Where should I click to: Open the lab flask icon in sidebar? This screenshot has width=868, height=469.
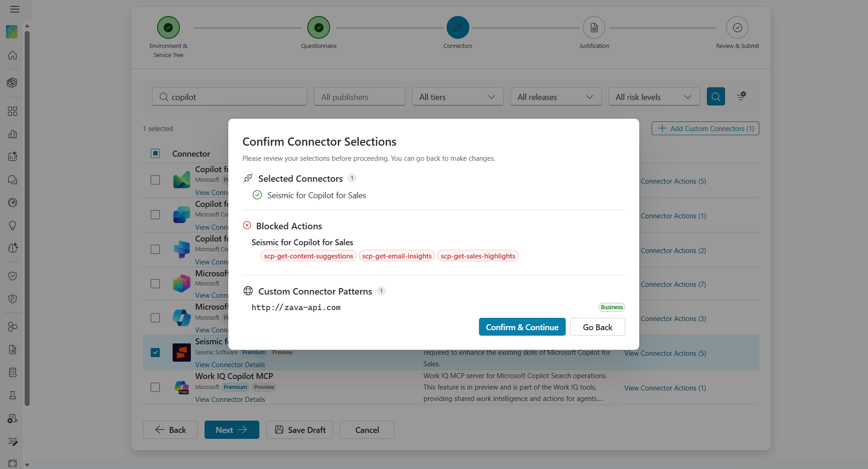click(13, 395)
